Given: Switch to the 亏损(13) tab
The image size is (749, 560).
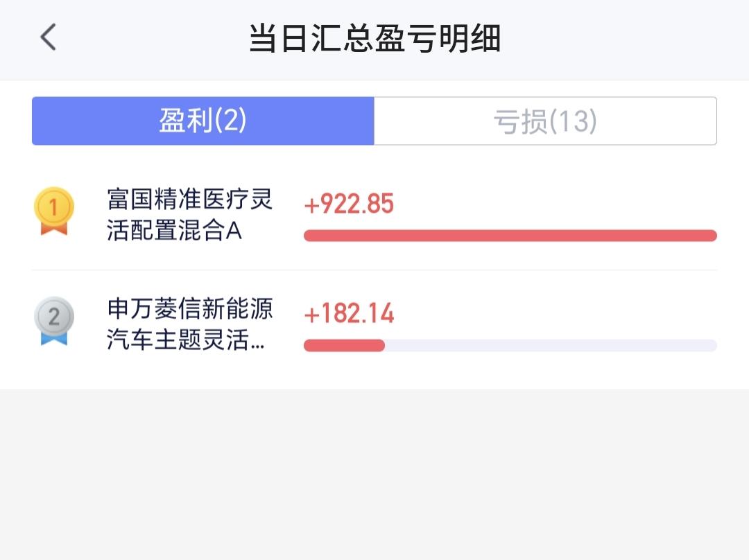Looking at the screenshot, I should tap(545, 121).
